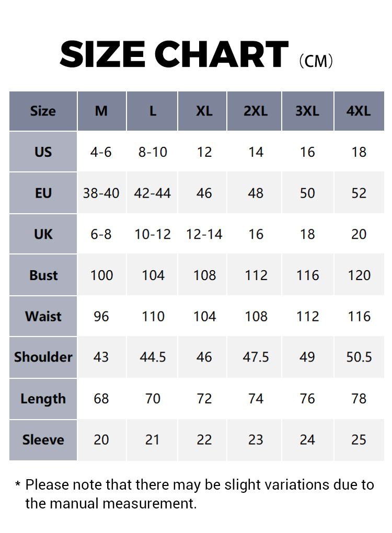Click the Waist value 96
The height and width of the screenshot is (533, 392).
point(101,317)
